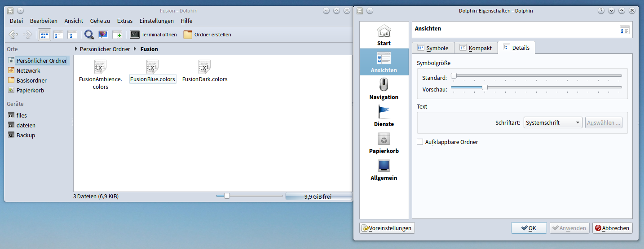Click the Abbrechen button
Viewport: 644px width, 249px height.
tap(612, 228)
